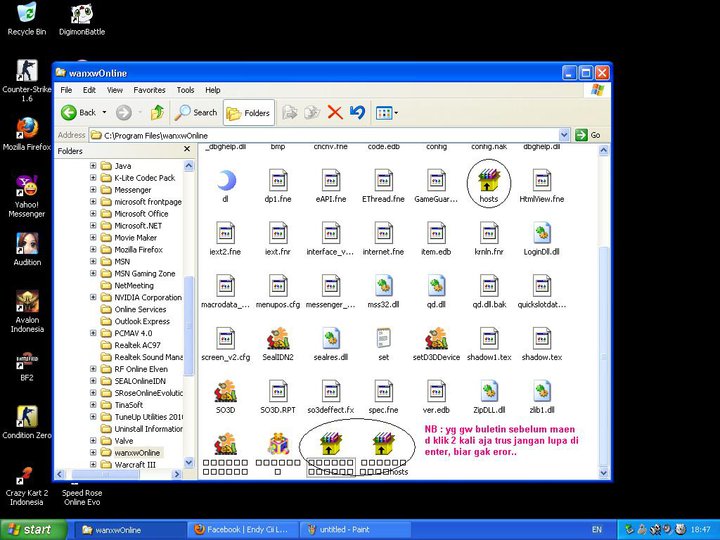The width and height of the screenshot is (720, 540).
Task: Open the File menu
Action: (x=66, y=90)
